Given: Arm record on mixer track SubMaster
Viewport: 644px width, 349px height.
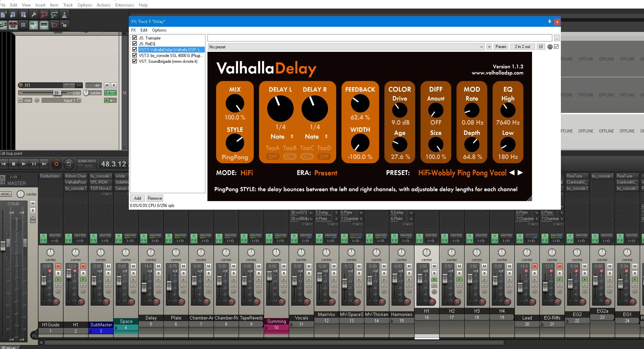Looking at the screenshot, I should point(106,302).
